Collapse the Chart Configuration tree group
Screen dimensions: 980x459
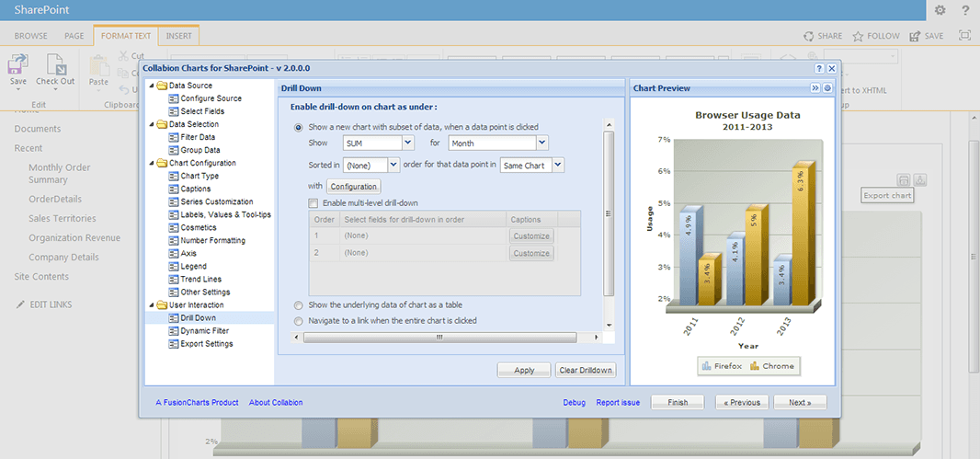[x=152, y=163]
